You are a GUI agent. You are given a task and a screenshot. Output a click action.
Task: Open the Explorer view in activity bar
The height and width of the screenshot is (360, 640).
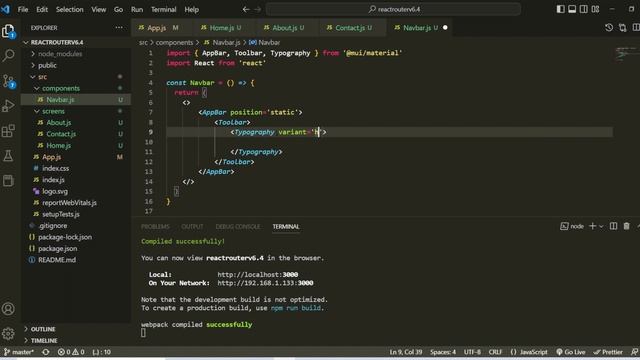click(x=8, y=31)
